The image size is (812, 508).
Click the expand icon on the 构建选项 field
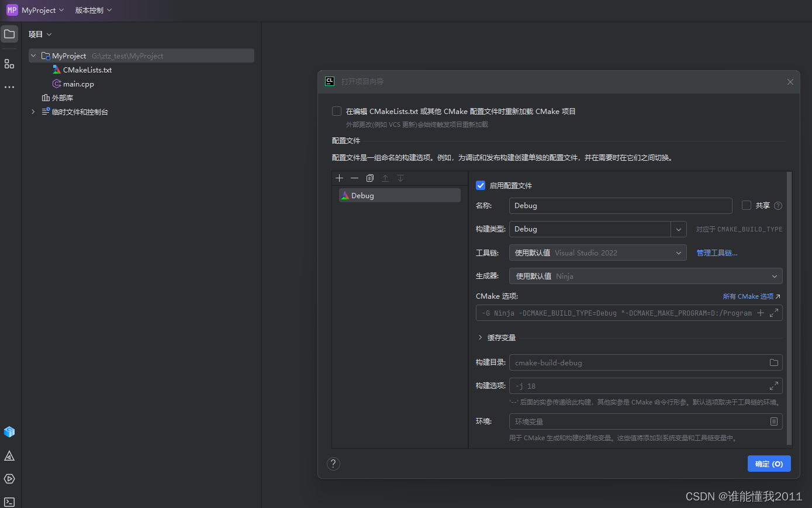(773, 386)
